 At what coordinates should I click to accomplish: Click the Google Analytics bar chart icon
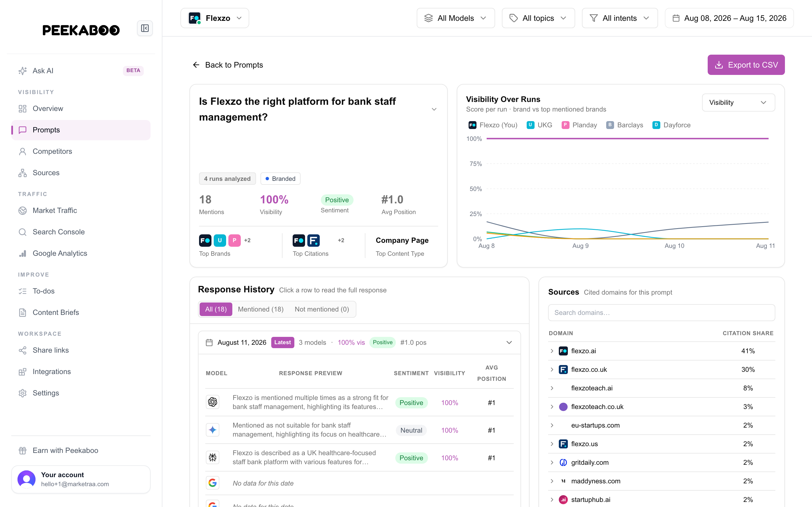[x=23, y=253]
